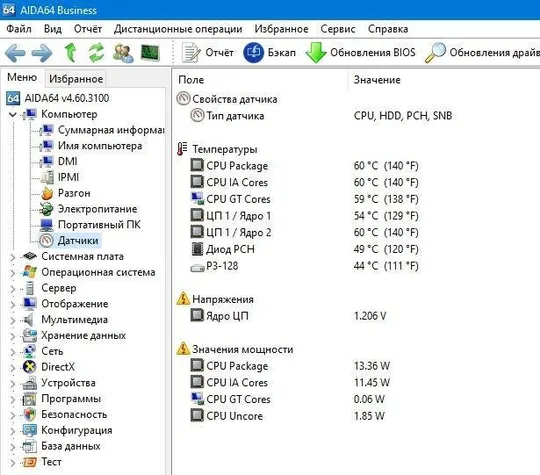Viewport: 540px width, 475px height.
Task: Select the CPU Uncore power row
Action: (287, 416)
